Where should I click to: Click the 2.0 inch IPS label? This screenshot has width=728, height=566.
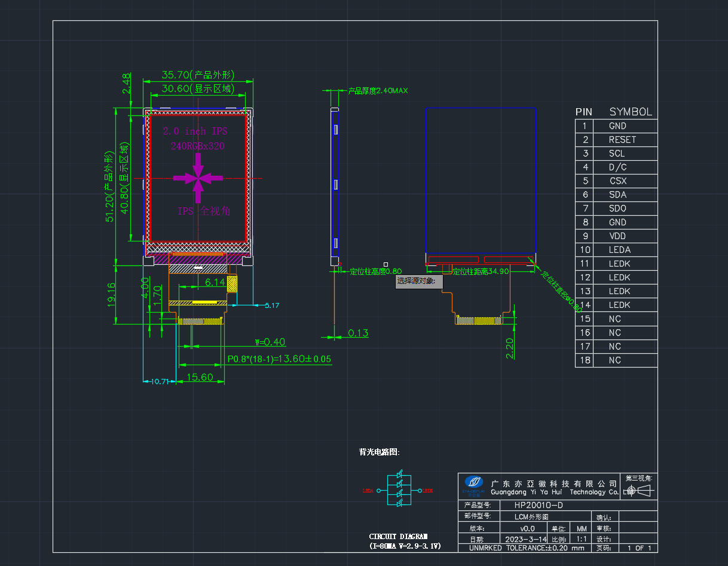coord(195,131)
